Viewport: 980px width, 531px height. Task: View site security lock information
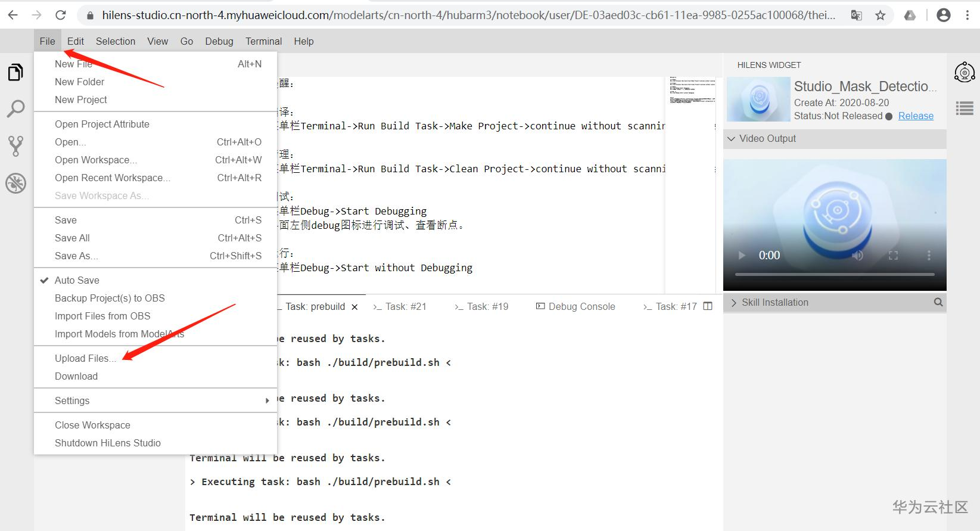(91, 15)
